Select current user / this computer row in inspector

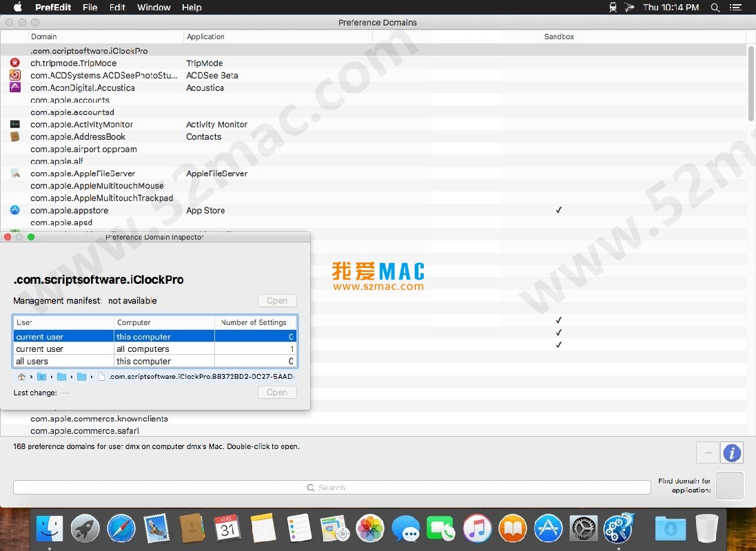pos(155,337)
